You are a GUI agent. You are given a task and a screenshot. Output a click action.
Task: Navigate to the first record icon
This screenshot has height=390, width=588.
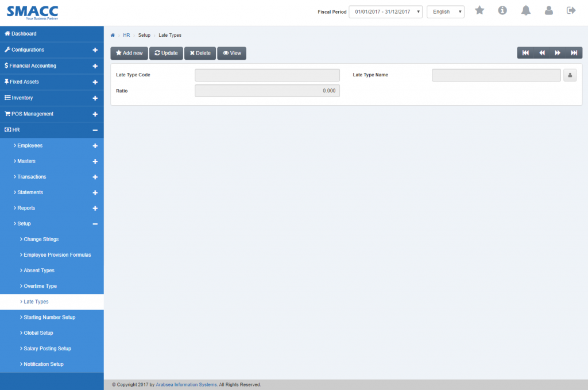coord(525,52)
